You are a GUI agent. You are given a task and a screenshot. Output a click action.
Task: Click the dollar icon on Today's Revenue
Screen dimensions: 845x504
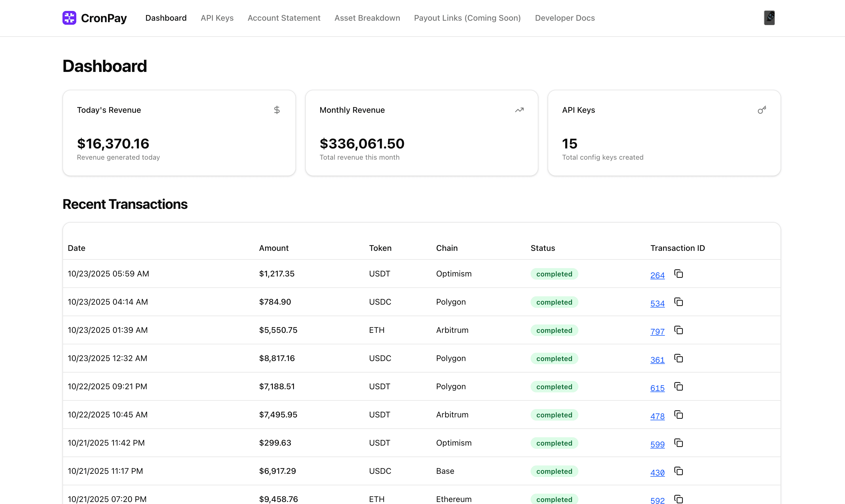(x=277, y=110)
